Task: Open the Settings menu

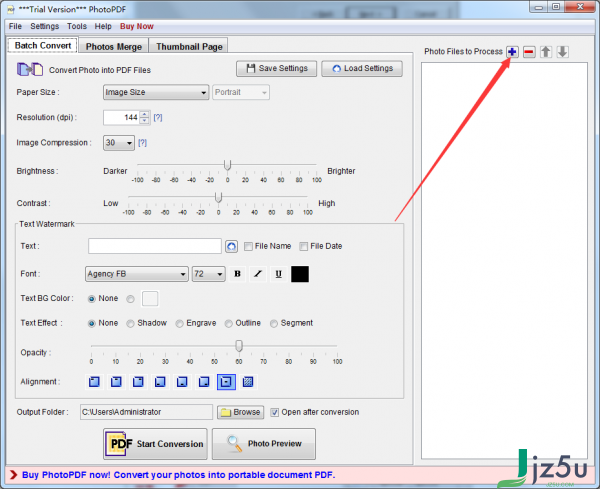Action: (45, 26)
